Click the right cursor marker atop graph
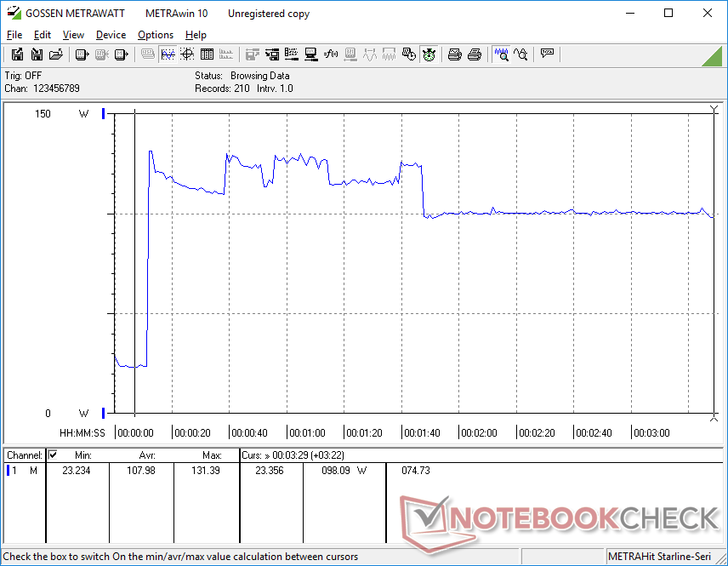 pos(714,109)
